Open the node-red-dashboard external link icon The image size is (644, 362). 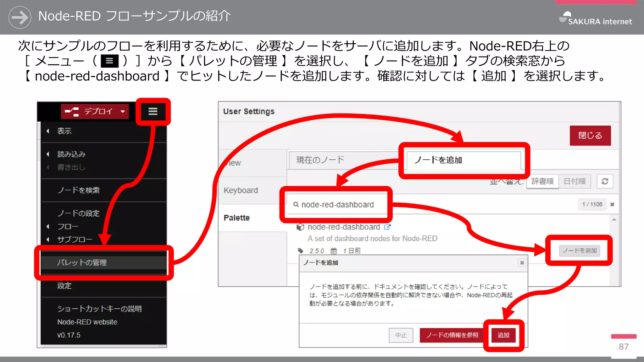pyautogui.click(x=387, y=227)
